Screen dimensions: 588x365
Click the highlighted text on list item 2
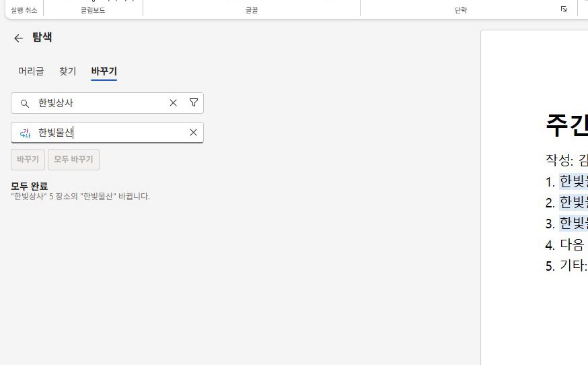pyautogui.click(x=573, y=203)
